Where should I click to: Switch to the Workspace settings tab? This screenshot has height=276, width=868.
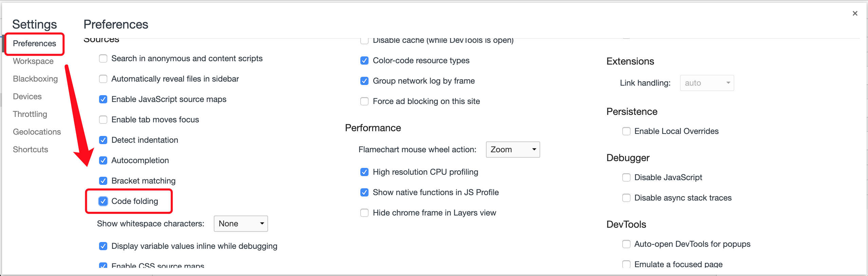(33, 61)
